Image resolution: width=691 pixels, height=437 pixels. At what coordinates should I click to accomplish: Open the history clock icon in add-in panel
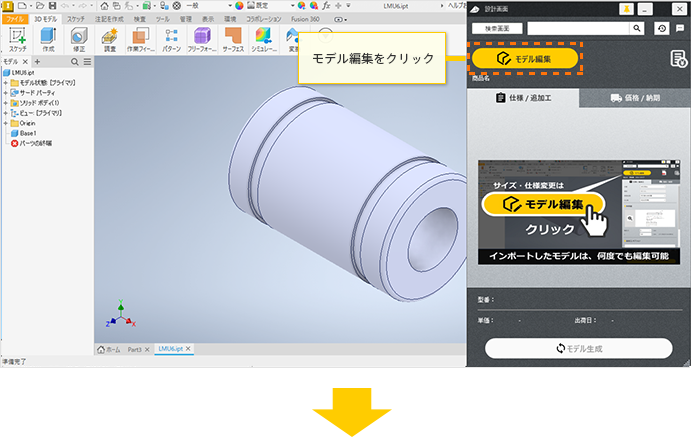point(662,29)
